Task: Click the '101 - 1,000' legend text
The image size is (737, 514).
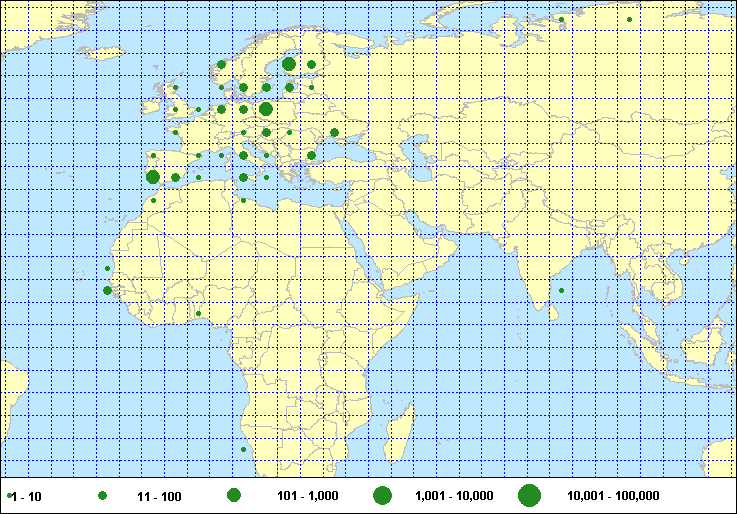Action: (x=307, y=496)
